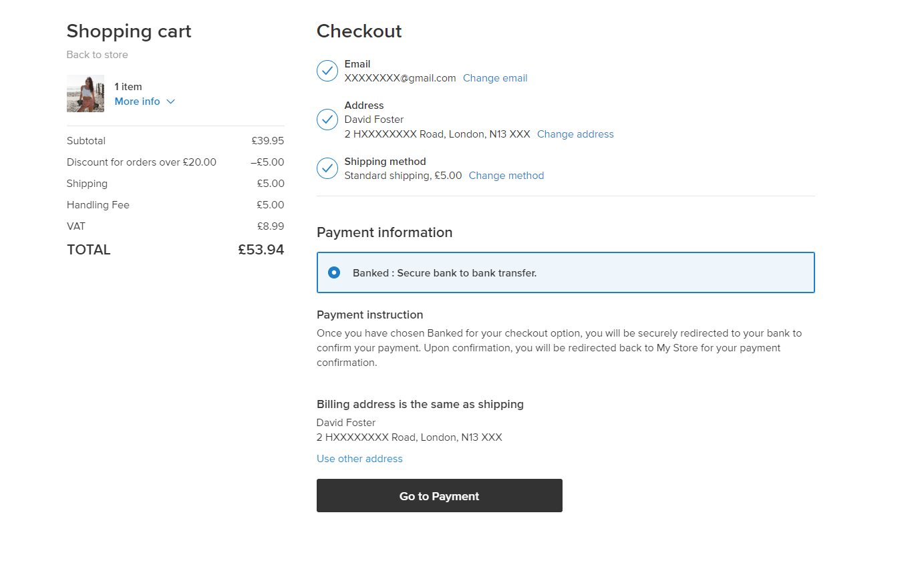924x571 pixels.
Task: Click the 1 item label
Action: click(x=128, y=87)
